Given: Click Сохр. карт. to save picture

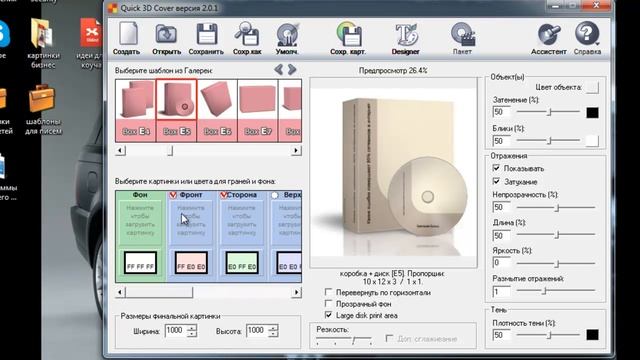Looking at the screenshot, I should 348,38.
